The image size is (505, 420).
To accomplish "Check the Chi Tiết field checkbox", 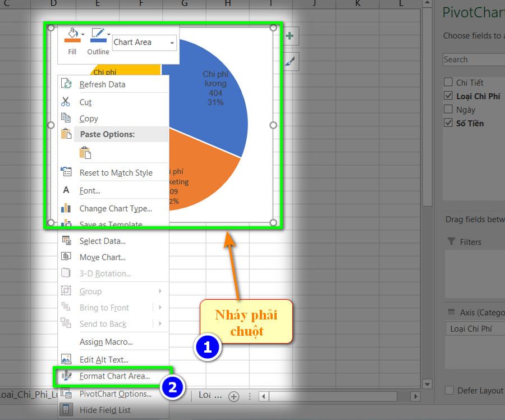I will pos(448,82).
